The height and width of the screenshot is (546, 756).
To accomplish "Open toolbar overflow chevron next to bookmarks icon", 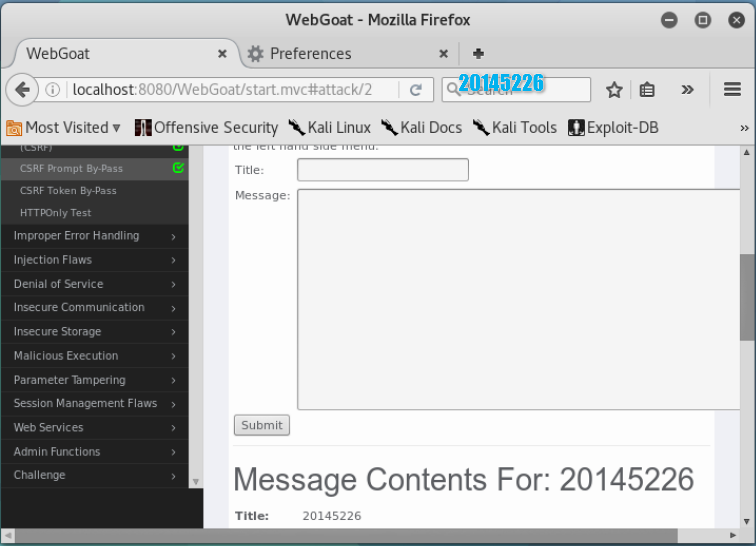I will pyautogui.click(x=687, y=90).
